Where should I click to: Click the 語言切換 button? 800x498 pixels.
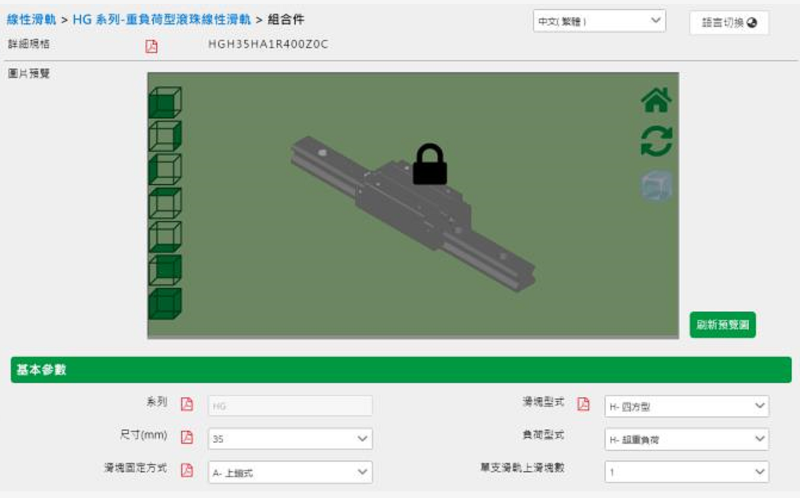[729, 23]
